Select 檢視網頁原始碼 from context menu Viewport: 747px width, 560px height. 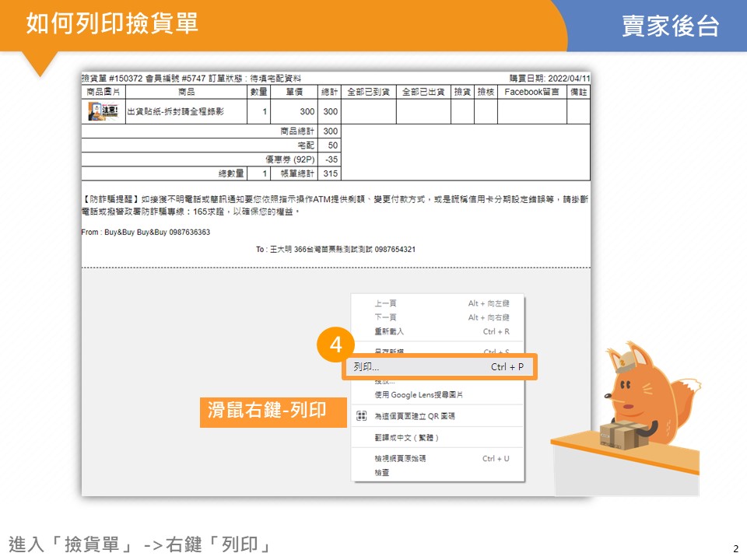coord(400,458)
